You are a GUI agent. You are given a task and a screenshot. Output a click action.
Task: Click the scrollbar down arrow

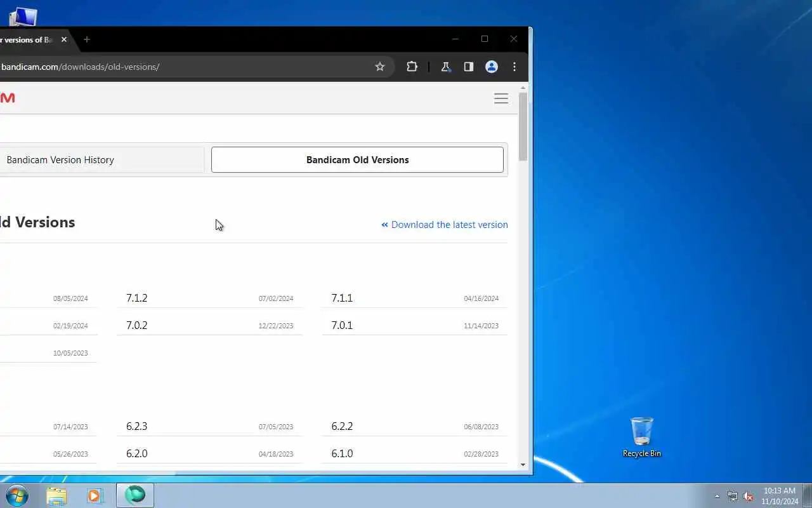click(x=523, y=465)
